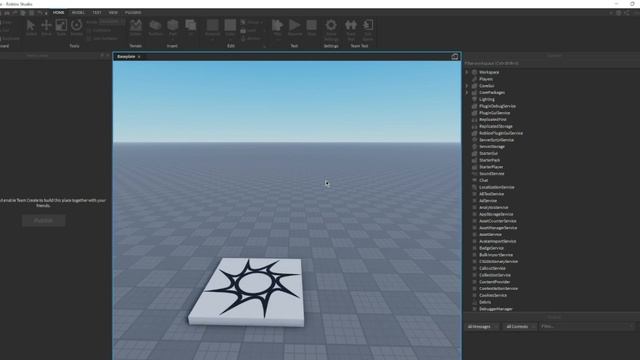The width and height of the screenshot is (640, 360).
Task: Select ReplicatedFirst in Explorer
Action: (493, 120)
